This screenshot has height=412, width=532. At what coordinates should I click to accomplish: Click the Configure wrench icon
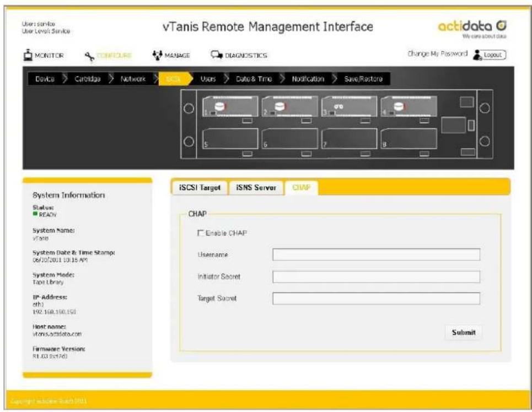pos(89,56)
